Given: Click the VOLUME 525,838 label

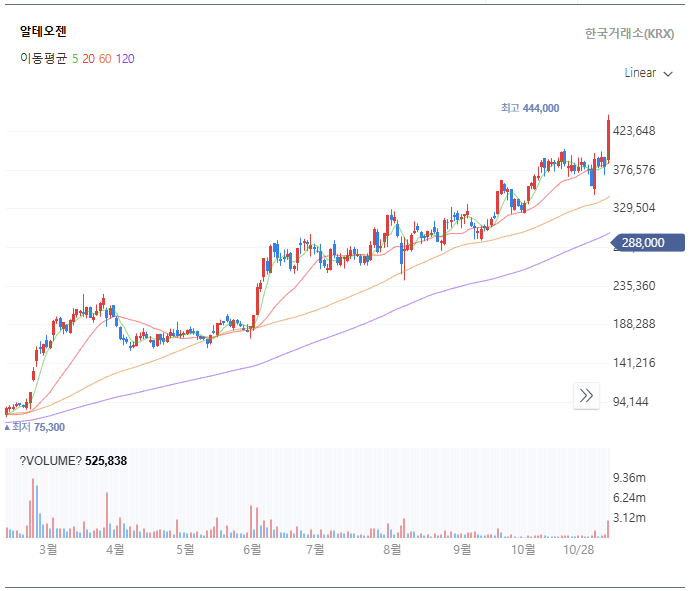Looking at the screenshot, I should coord(73,461).
